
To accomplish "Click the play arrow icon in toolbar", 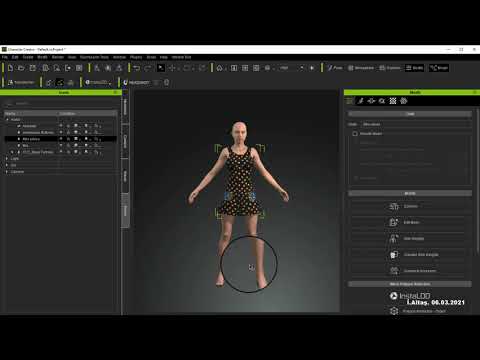I will click(x=312, y=68).
